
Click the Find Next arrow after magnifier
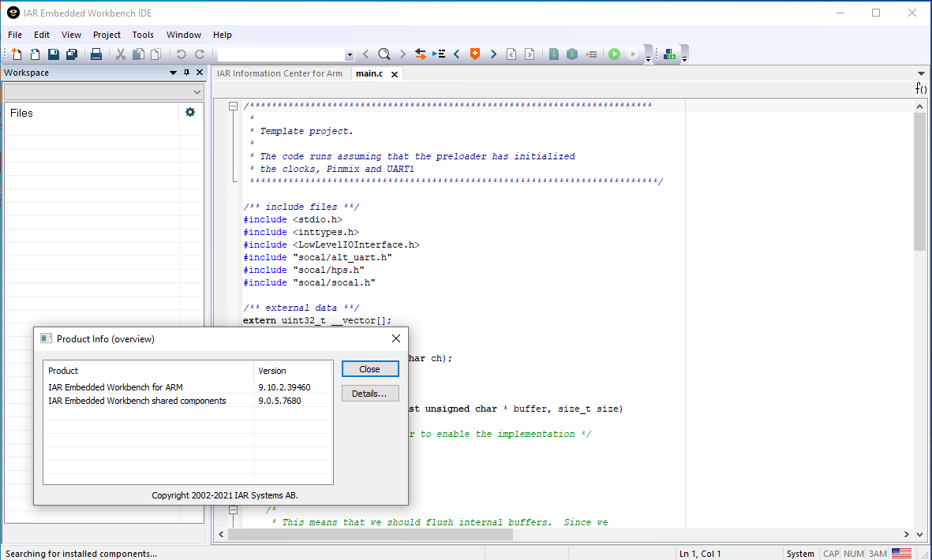pyautogui.click(x=402, y=54)
